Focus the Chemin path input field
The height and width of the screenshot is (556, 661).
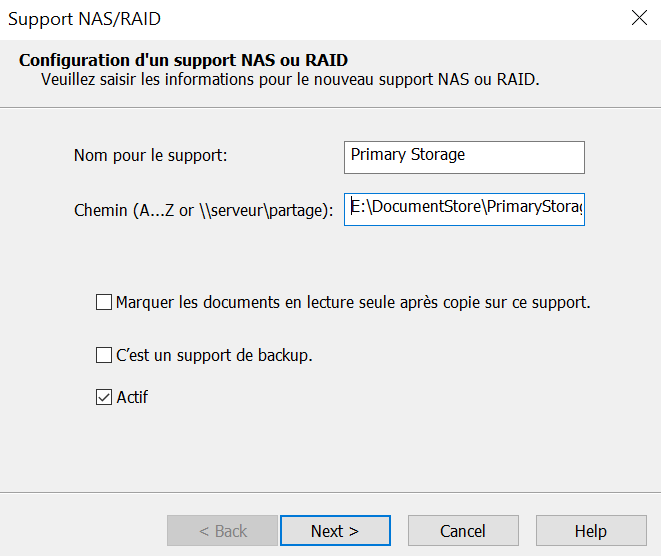[x=463, y=209]
